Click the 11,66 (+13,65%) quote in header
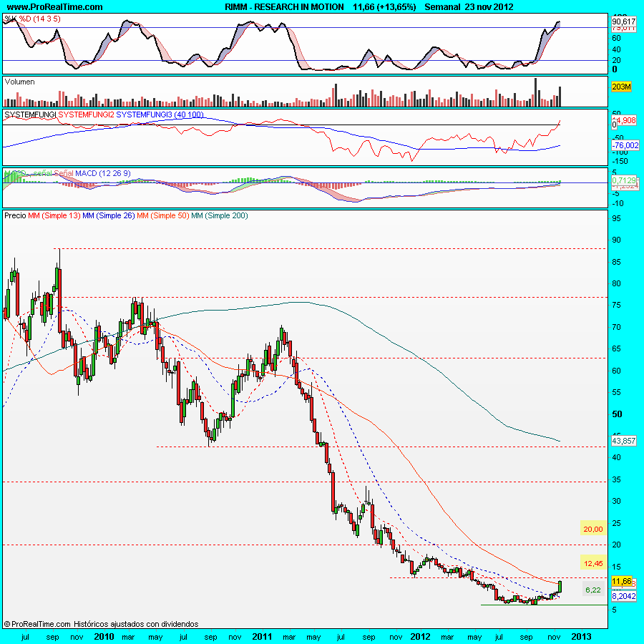Image resolution: width=644 pixels, height=644 pixels. [x=384, y=7]
